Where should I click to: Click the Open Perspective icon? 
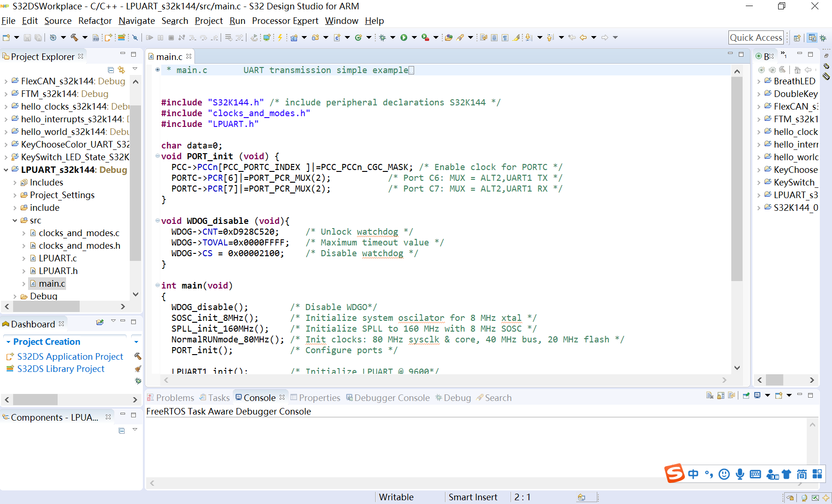pos(797,38)
